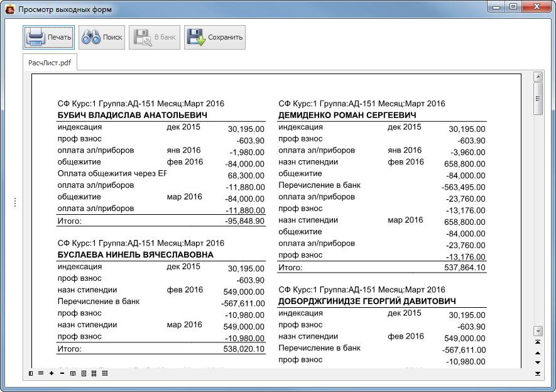Click 'Итого:' label in Буслаева slip

pyautogui.click(x=70, y=349)
